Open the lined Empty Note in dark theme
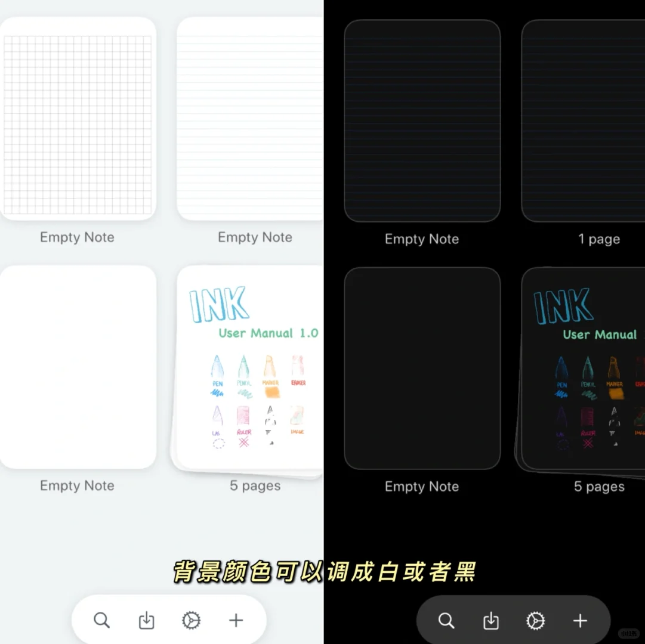Image resolution: width=645 pixels, height=644 pixels. click(422, 119)
